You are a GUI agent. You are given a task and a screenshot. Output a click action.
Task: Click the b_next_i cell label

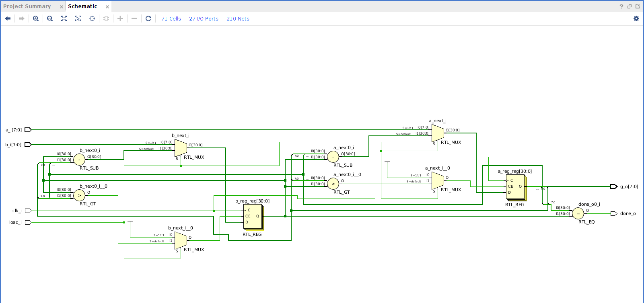[x=181, y=135]
